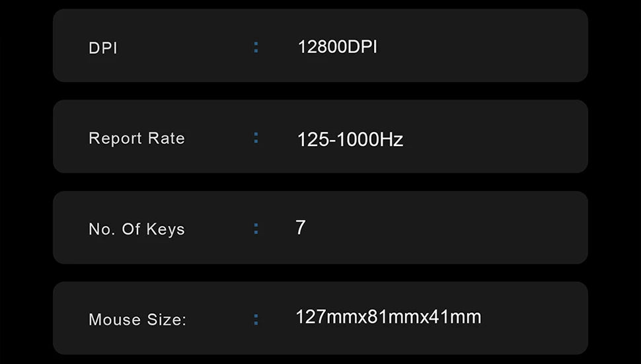This screenshot has width=641, height=364.
Task: Click the black gap between Report Rate and Keys rows
Action: pos(320,182)
